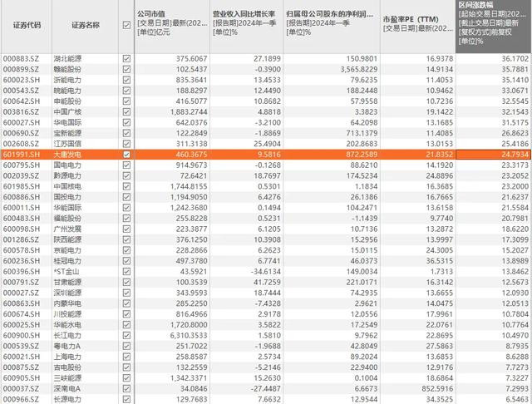Viewport: 532px width, 404px height.
Task: Toggle checkbox for 600396.SH *ST金山 row
Action: 126,271
